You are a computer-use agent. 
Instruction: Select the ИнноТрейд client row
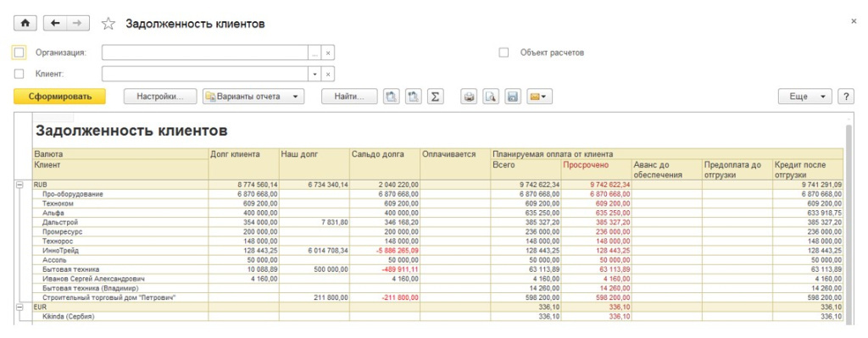437,250
